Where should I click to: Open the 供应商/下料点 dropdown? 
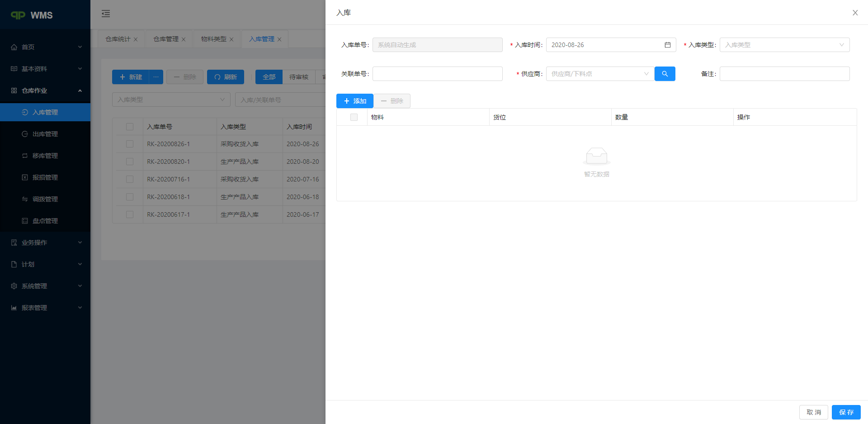tap(600, 74)
